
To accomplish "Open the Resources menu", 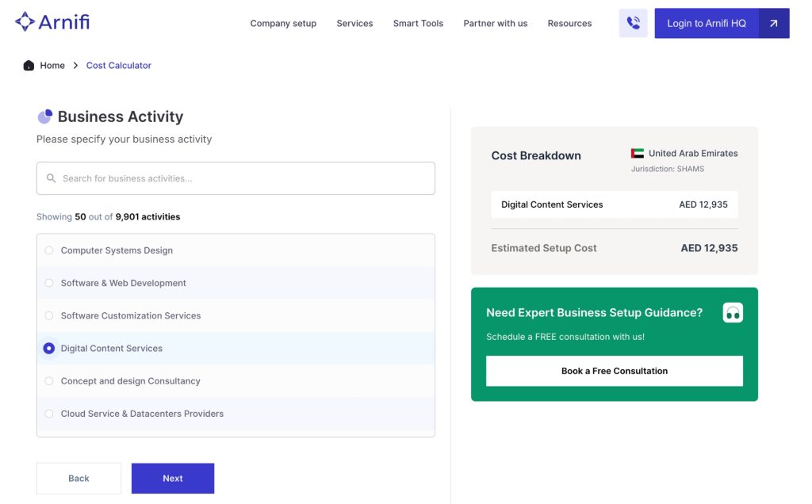I will [x=569, y=23].
